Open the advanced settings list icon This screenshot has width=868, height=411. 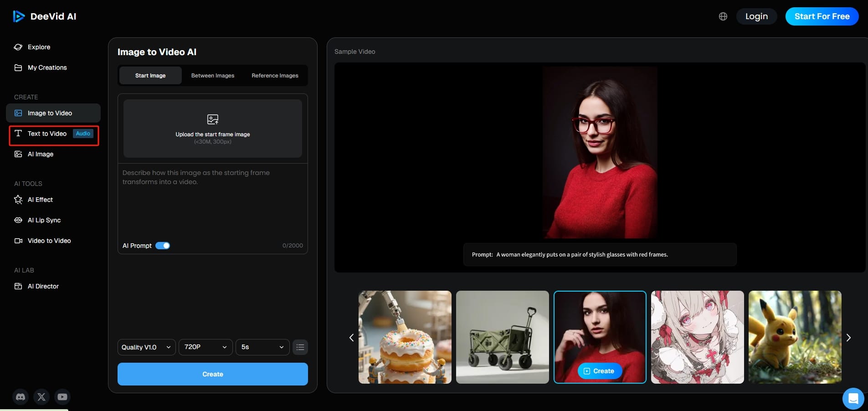tap(300, 347)
